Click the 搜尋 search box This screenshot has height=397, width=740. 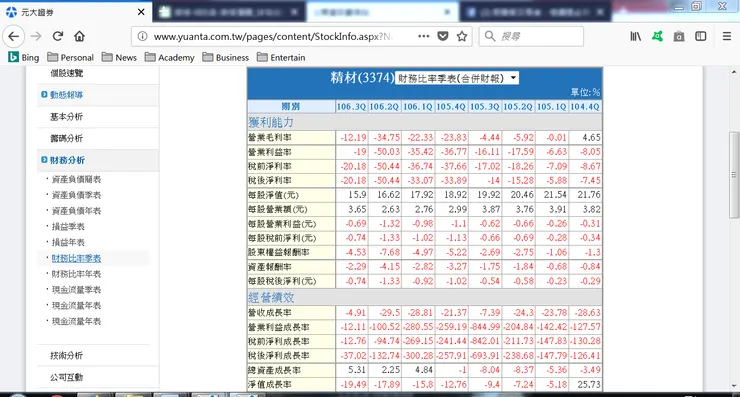(531, 36)
